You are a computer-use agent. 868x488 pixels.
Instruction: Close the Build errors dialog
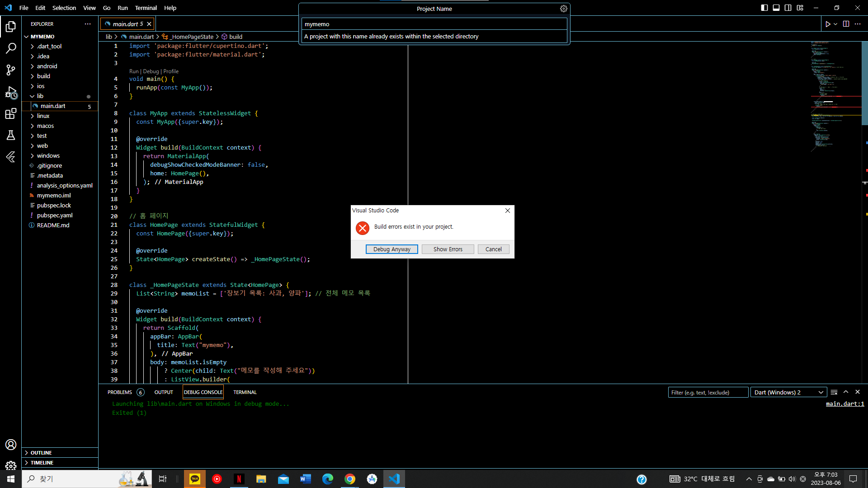point(508,211)
